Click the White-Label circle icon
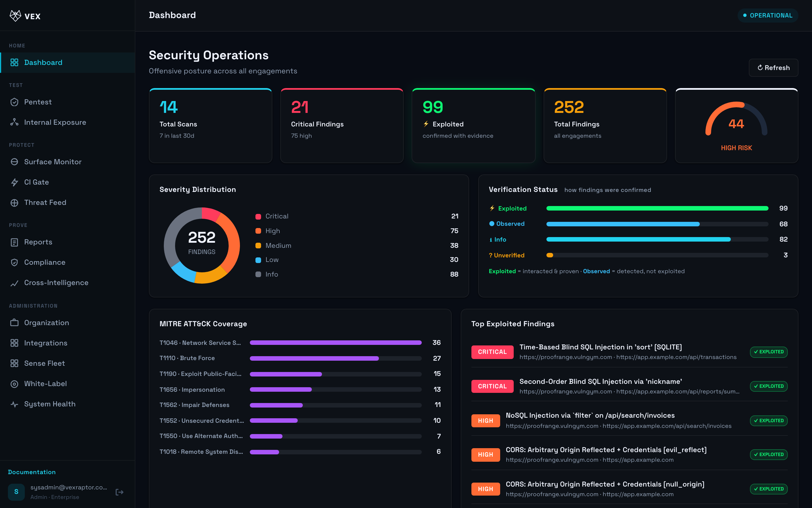 click(x=14, y=384)
